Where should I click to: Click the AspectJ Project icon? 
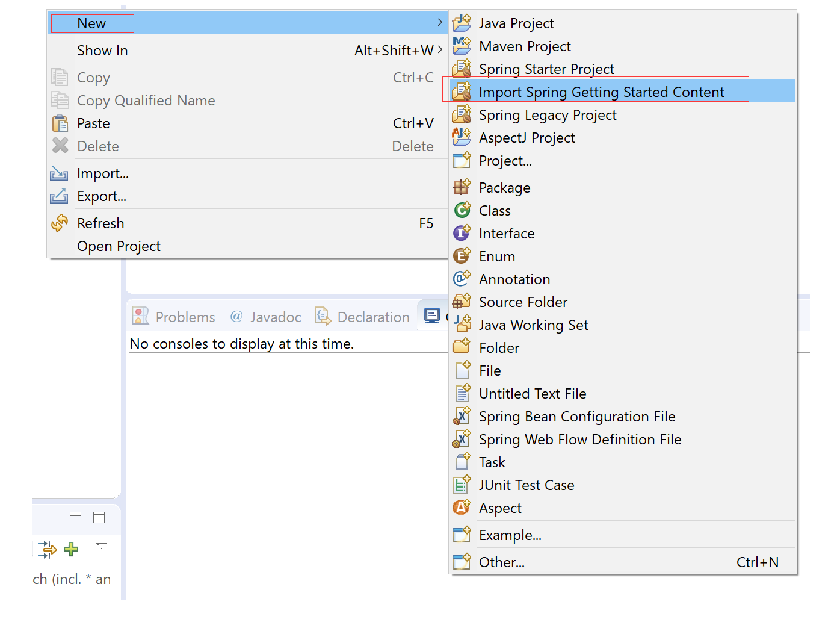point(462,137)
